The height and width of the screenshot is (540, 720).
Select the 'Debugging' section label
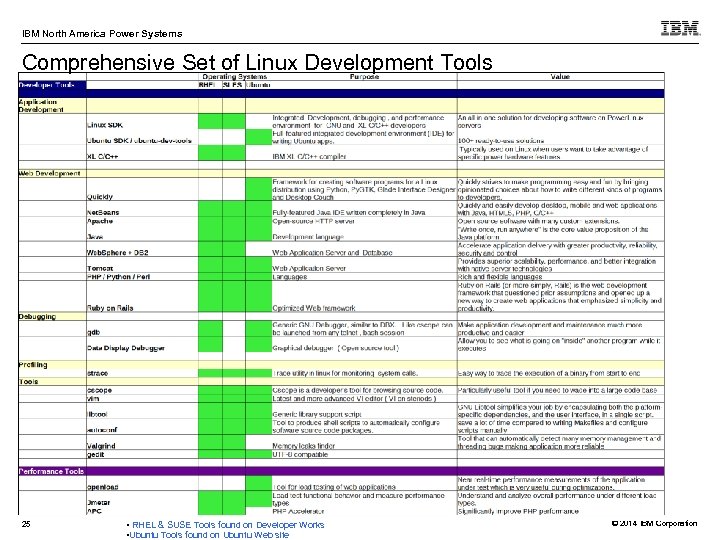coord(37,316)
